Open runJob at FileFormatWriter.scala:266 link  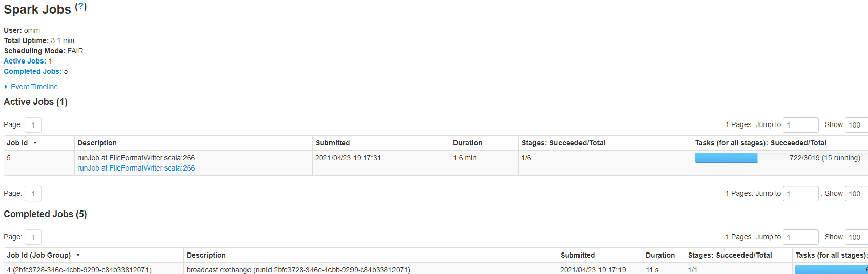(x=136, y=168)
